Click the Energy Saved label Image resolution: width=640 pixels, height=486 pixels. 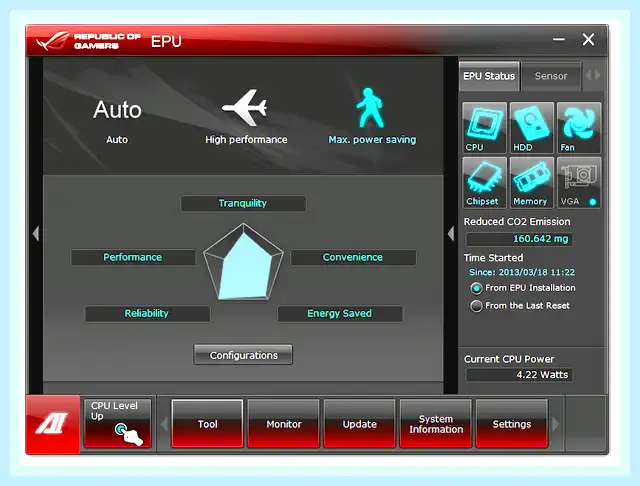pos(340,313)
